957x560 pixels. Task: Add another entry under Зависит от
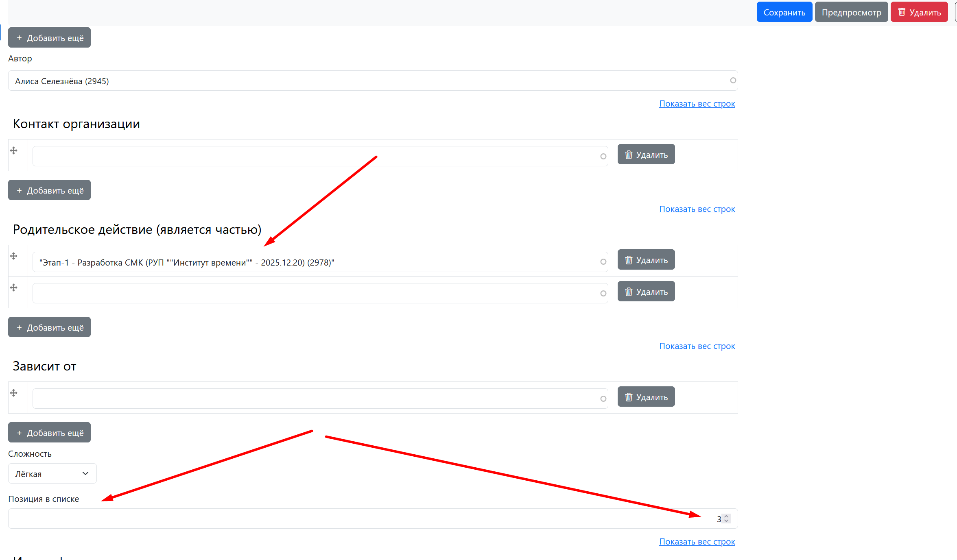point(49,433)
